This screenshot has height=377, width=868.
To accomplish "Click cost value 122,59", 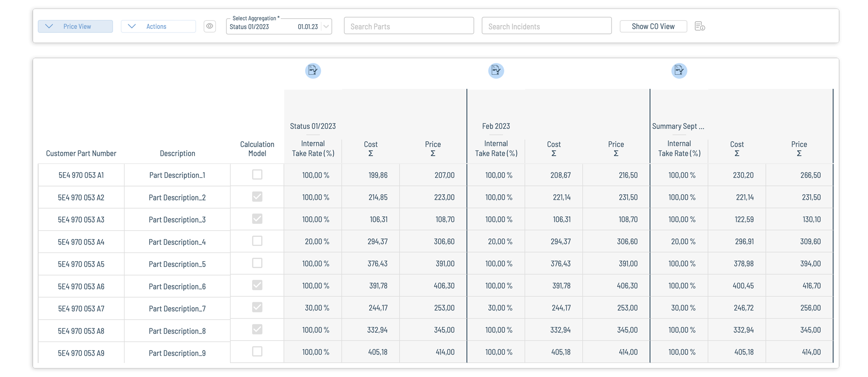I will (x=744, y=220).
